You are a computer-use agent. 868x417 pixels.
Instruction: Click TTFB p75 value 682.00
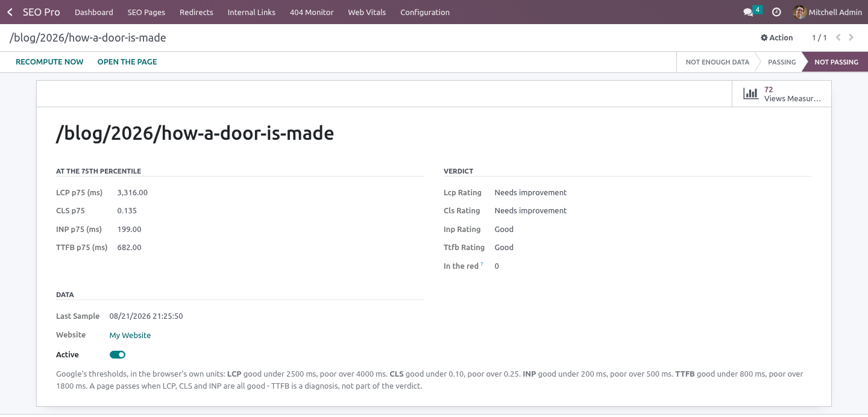(x=130, y=248)
